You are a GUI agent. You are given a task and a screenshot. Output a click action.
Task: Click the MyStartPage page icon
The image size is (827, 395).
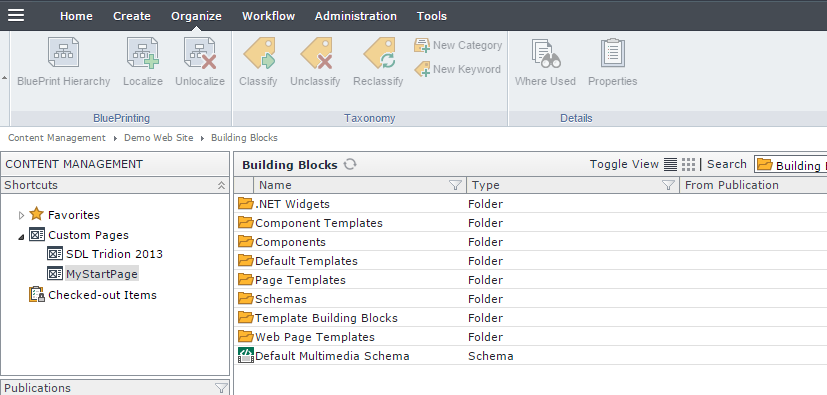click(x=55, y=274)
